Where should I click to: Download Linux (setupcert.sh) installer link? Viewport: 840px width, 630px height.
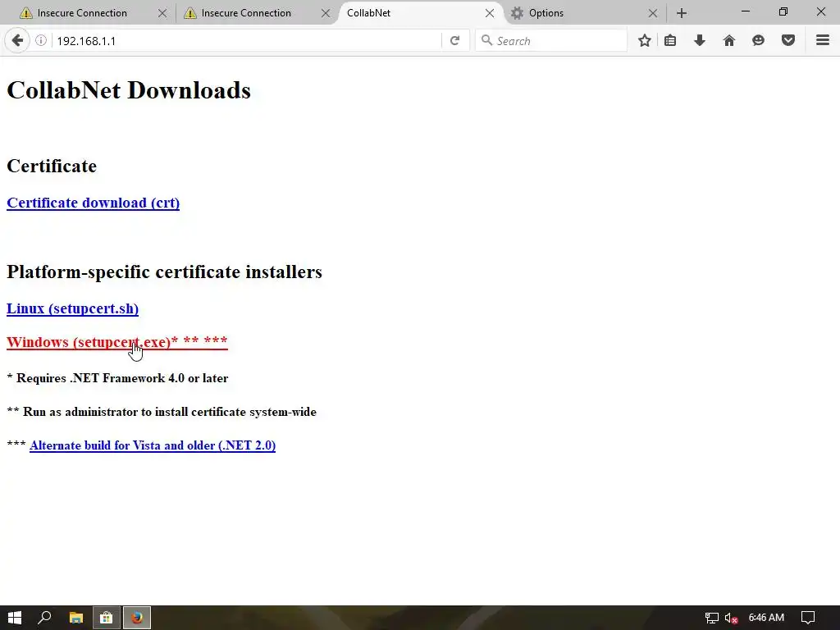point(72,308)
